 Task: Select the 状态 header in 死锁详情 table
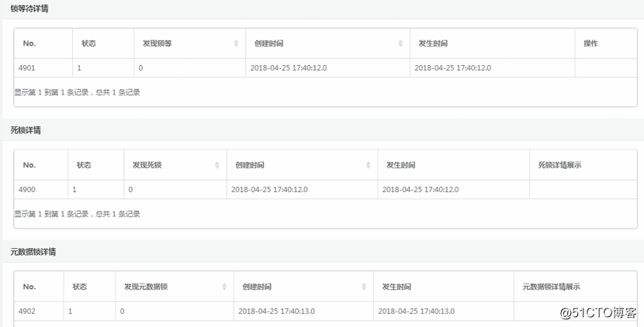84,165
